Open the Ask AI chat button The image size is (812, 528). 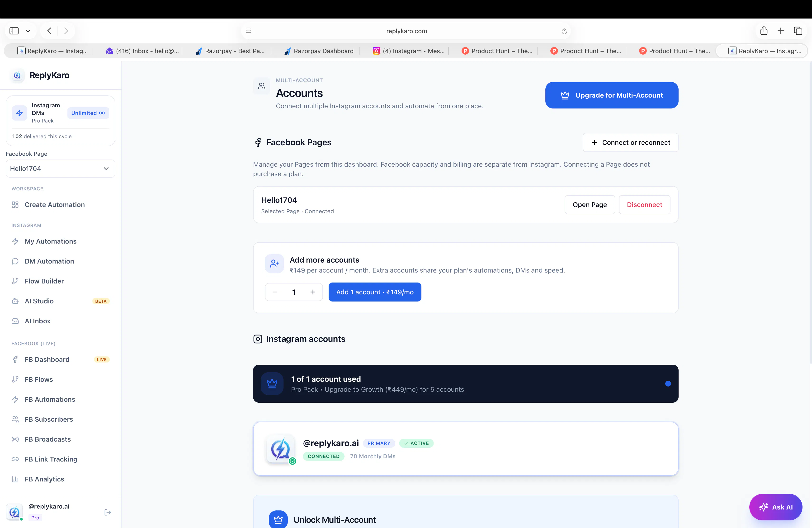click(775, 507)
